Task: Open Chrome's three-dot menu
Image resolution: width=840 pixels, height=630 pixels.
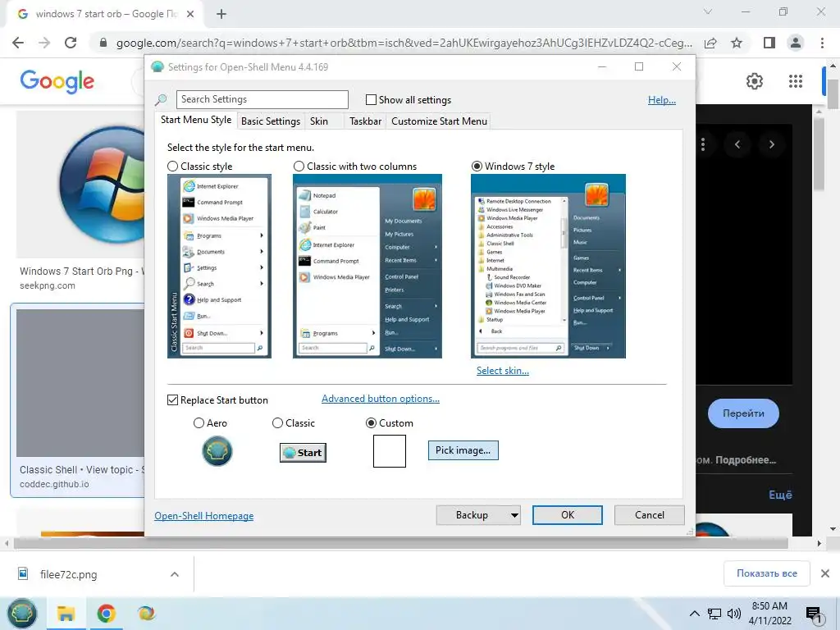Action: [822, 43]
